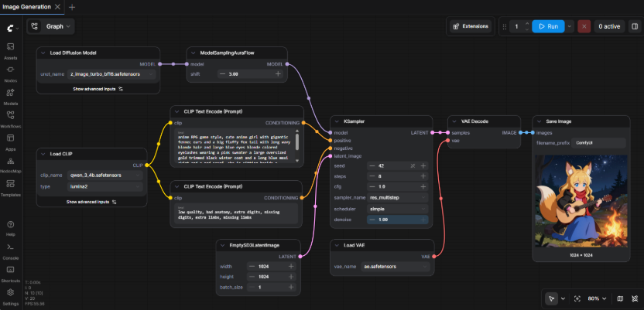The height and width of the screenshot is (310, 644).
Task: Open the sampler_name dropdown
Action: click(397, 198)
